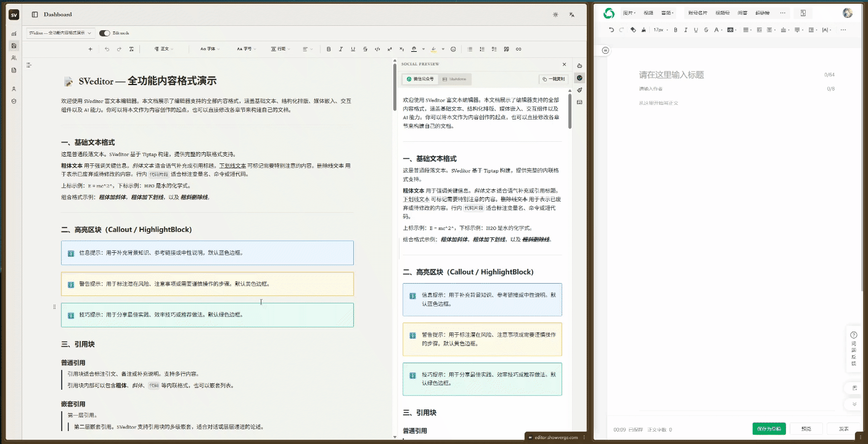The image size is (868, 444).
Task: Open the 行距 line spacing dropdown
Action: point(281,49)
